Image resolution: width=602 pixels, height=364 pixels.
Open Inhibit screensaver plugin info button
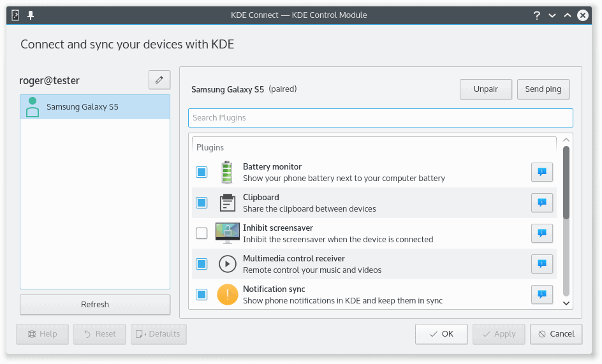tap(541, 233)
